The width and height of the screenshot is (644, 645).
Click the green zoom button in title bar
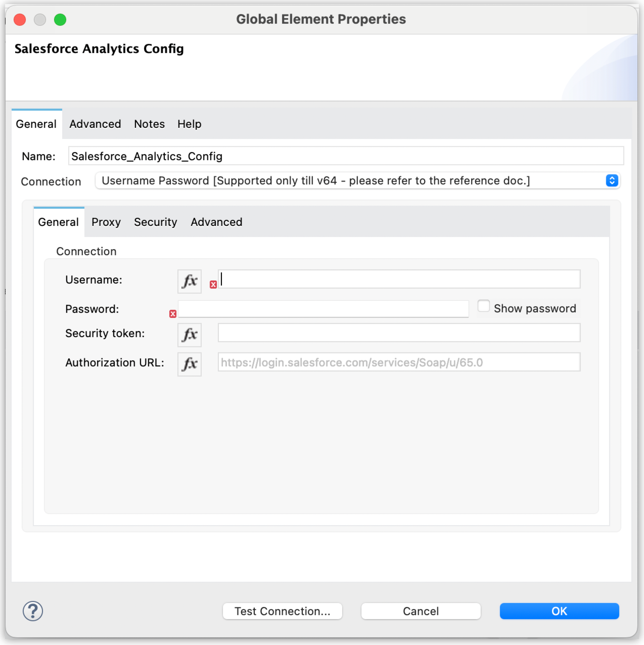[x=60, y=19]
